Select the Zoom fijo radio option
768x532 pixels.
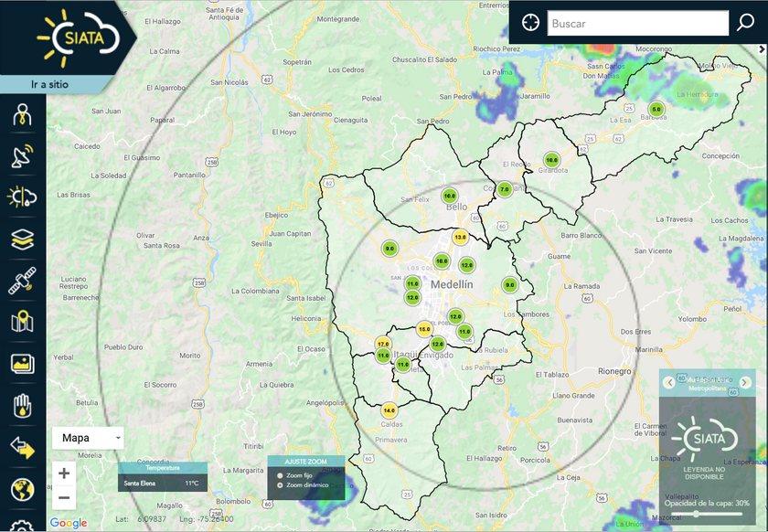coord(281,476)
